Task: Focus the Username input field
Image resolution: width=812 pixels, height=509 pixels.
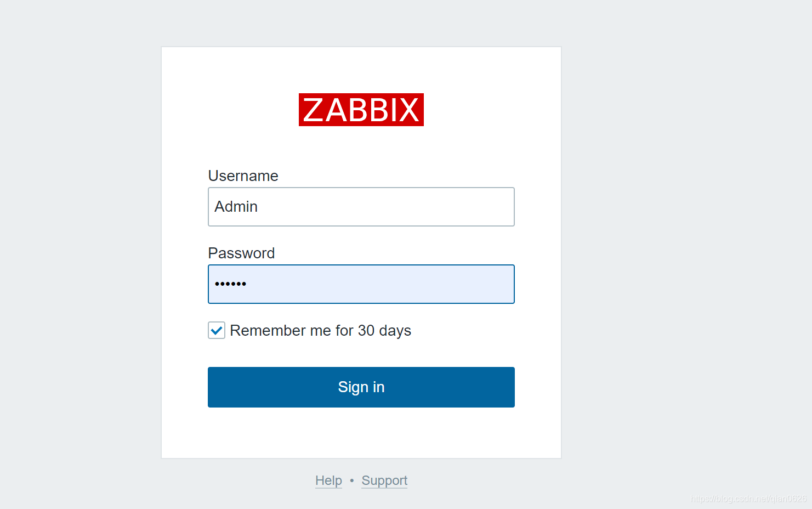Action: (x=361, y=207)
